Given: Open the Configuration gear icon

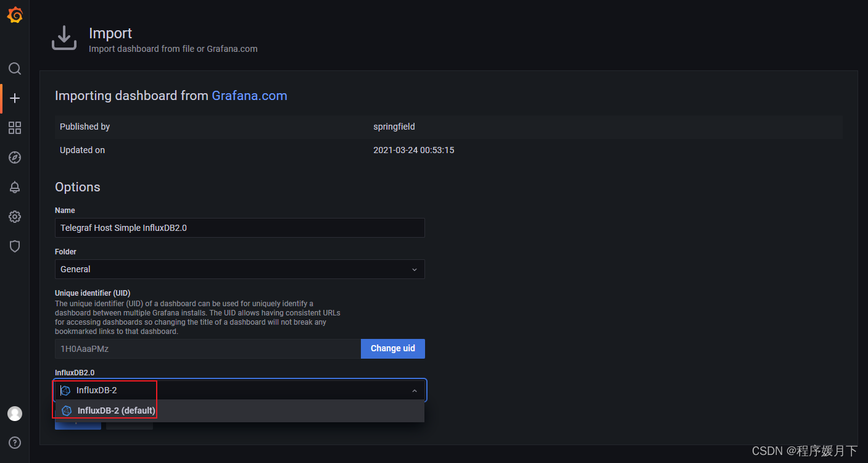Looking at the screenshot, I should click(x=15, y=217).
